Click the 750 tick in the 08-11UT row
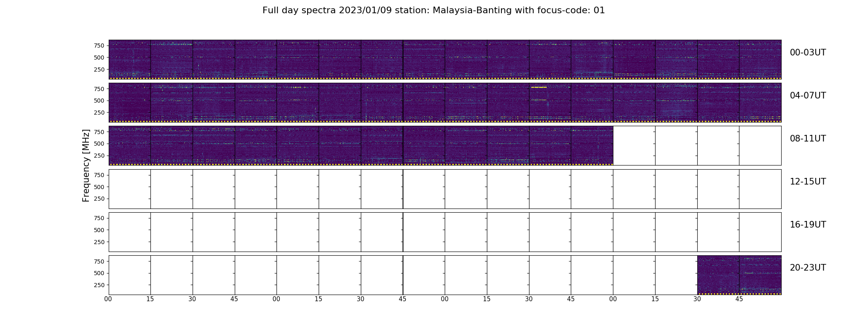This screenshot has width=868, height=331. pos(99,132)
